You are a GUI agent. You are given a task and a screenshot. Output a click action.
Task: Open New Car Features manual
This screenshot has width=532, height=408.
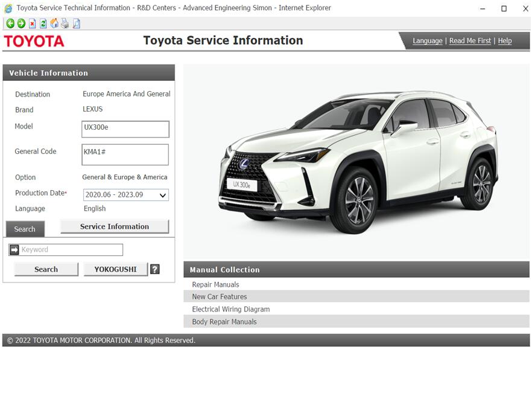coord(220,297)
